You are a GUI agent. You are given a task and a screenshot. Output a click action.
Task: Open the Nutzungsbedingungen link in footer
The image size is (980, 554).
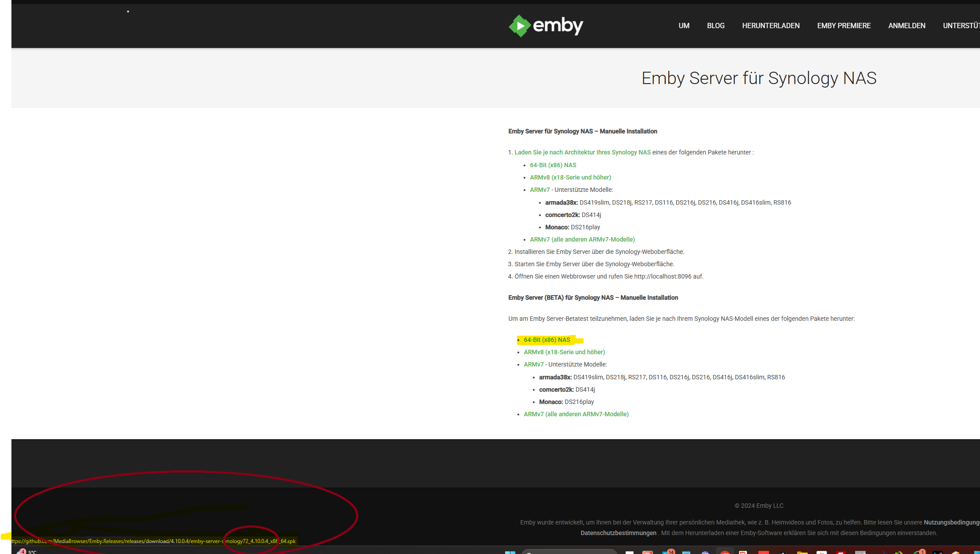point(951,522)
